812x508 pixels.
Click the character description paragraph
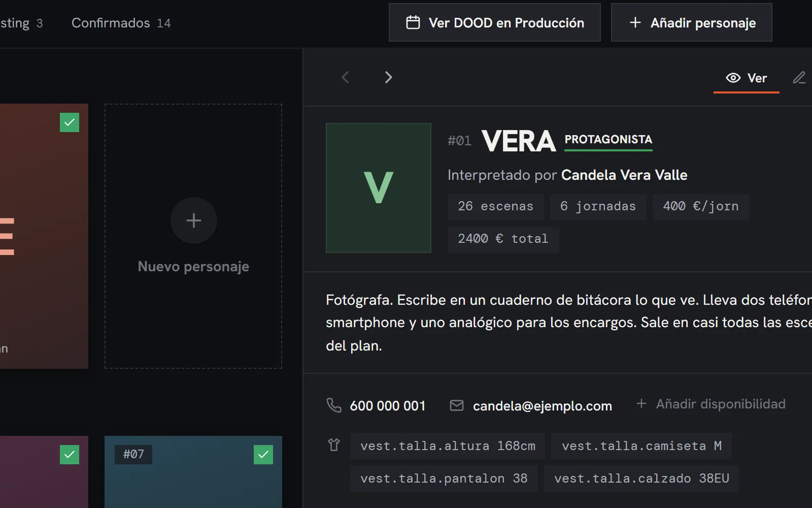(568, 323)
